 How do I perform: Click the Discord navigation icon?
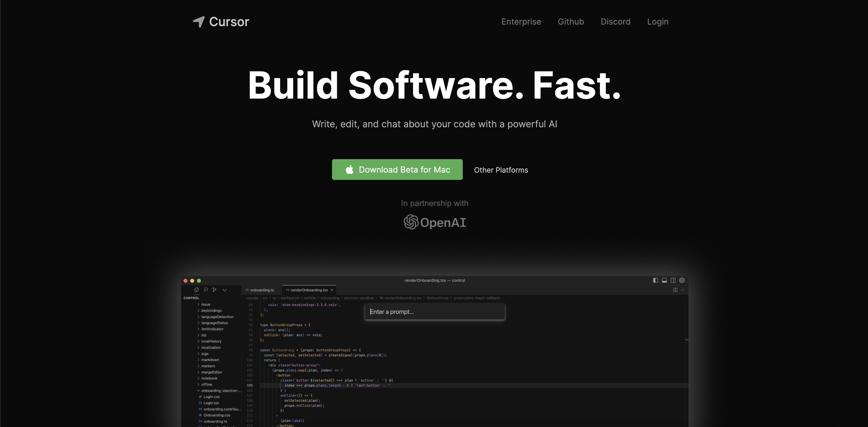click(x=616, y=21)
